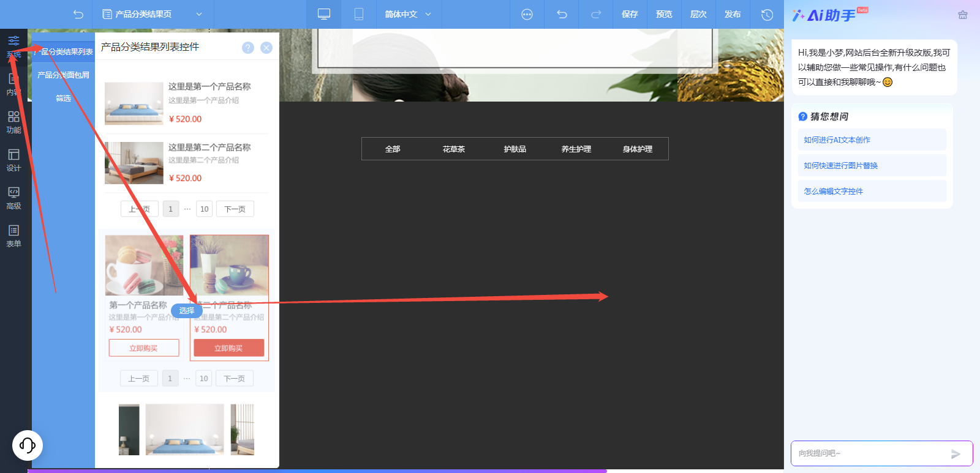
Task: Click the back arrow icon in the top bar
Action: point(78,14)
